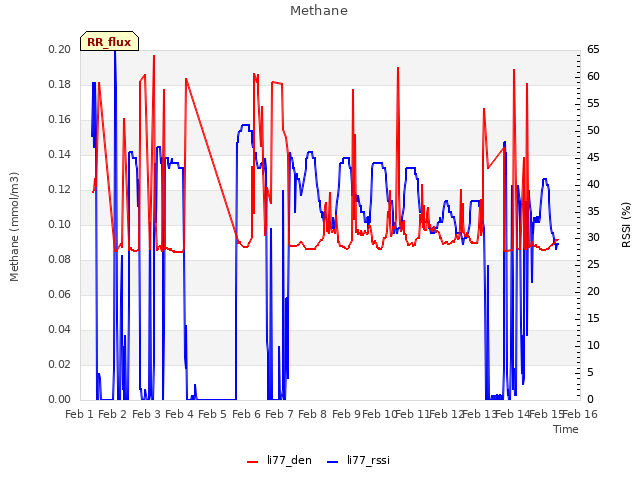The width and height of the screenshot is (640, 480).
Task: Click the 15 right axis value
Action: tap(593, 318)
